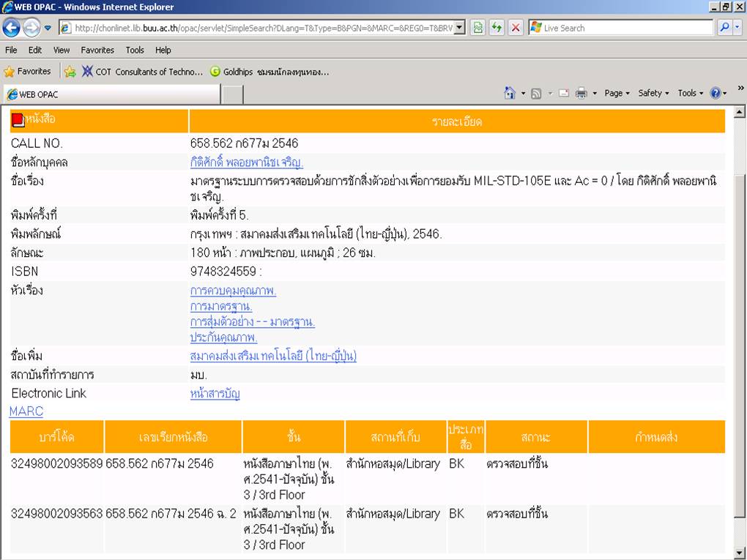The image size is (747, 560).
Task: Click the web page icon in address bar
Action: tap(66, 28)
